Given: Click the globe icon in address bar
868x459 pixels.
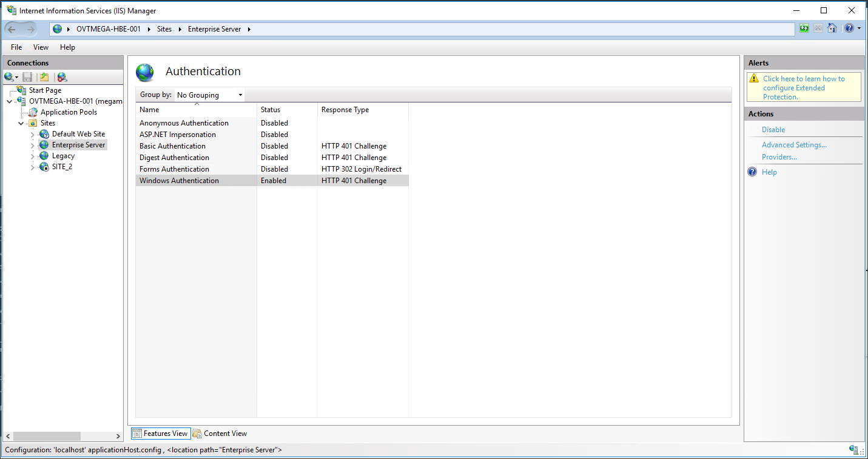Looking at the screenshot, I should point(58,29).
